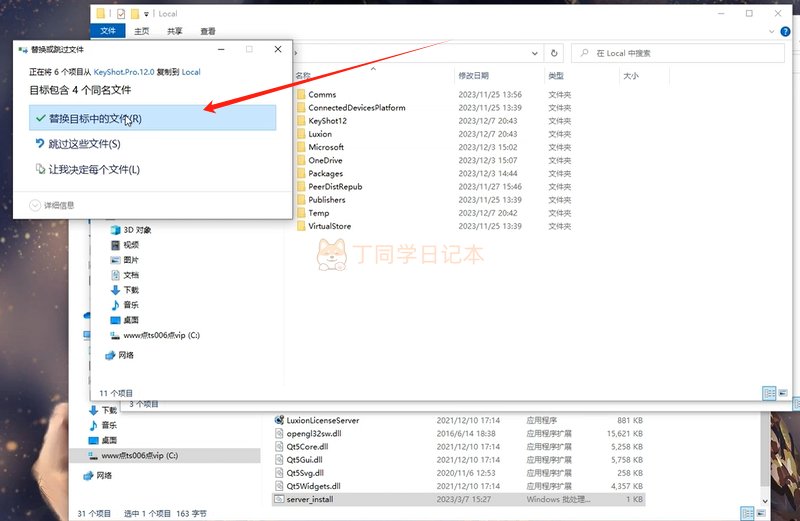
Task: Open Explorer help with the question mark icon
Action: pos(785,32)
